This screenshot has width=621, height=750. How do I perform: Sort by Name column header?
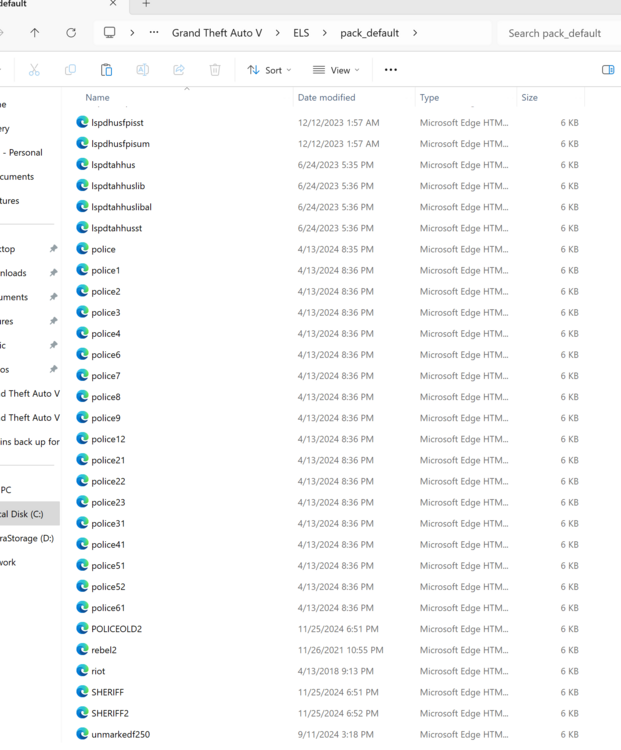(97, 98)
